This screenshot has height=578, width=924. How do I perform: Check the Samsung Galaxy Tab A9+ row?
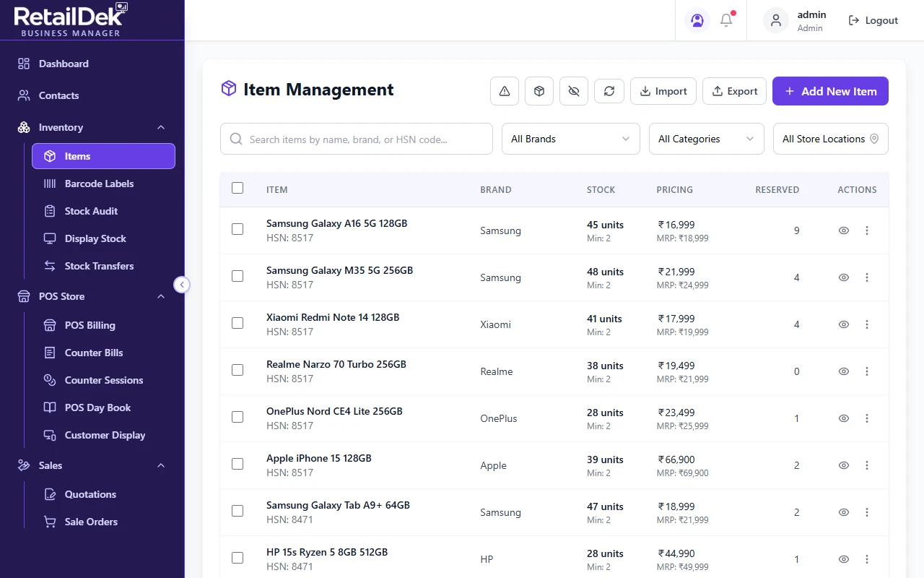(237, 511)
